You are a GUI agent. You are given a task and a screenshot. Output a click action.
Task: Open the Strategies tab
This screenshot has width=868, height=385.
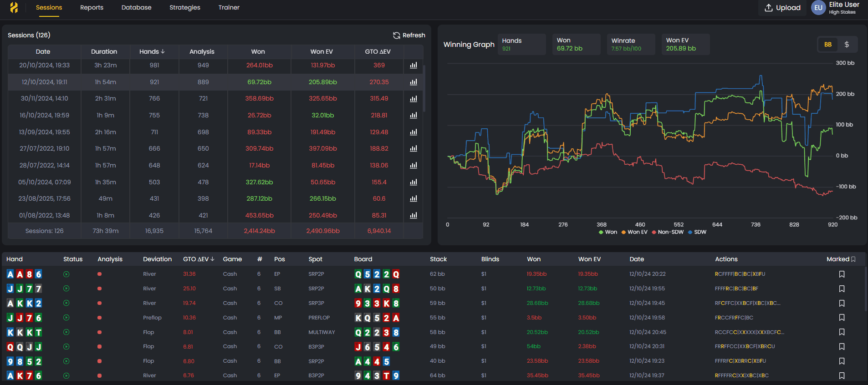185,8
